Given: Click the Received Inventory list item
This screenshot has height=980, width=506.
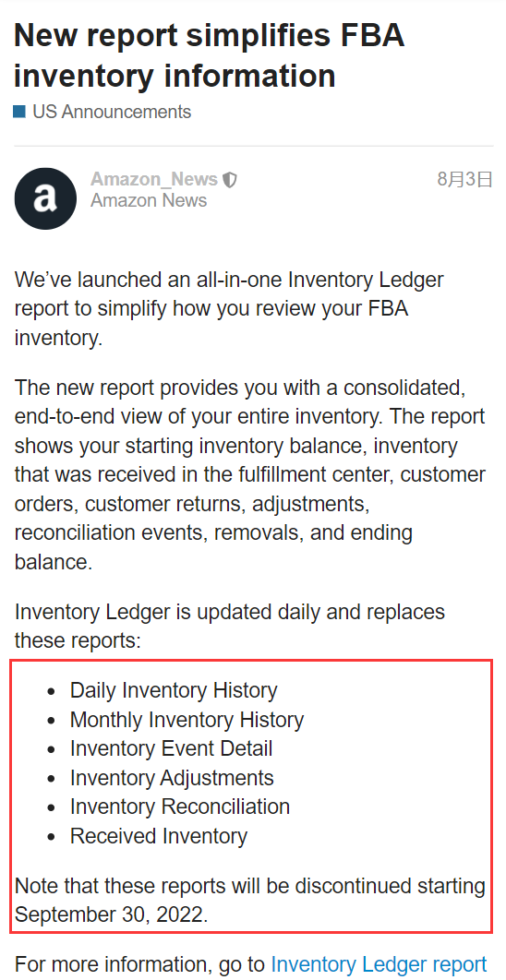Looking at the screenshot, I should pos(159,836).
